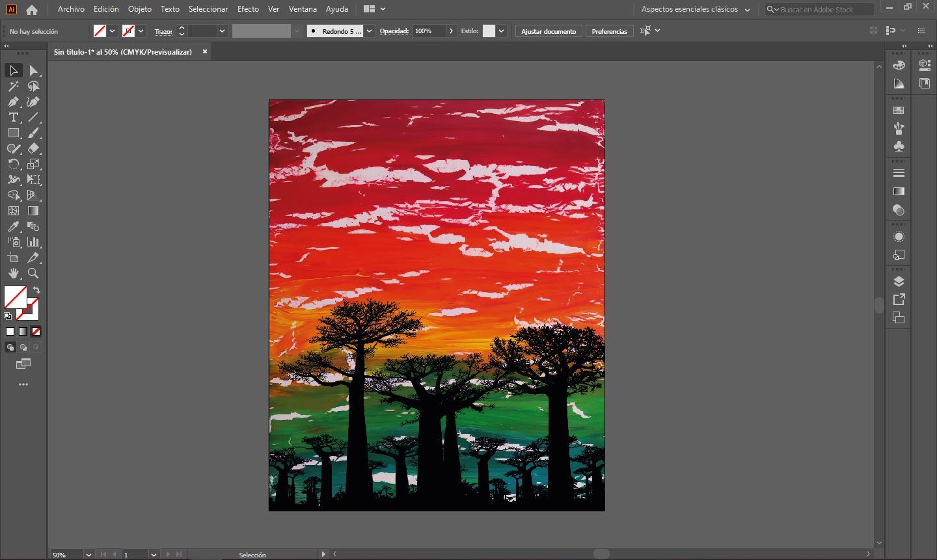Select the Shape Builder tool
This screenshot has height=560, width=937.
tap(13, 195)
